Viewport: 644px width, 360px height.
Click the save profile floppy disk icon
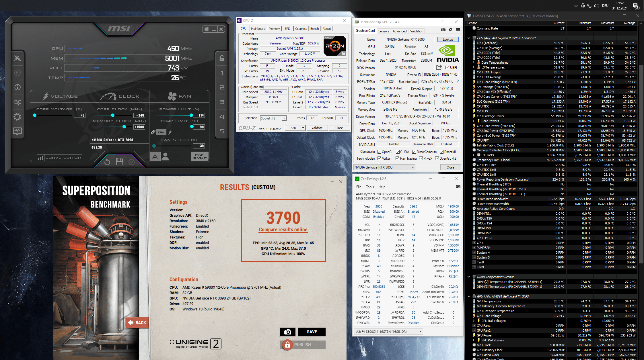[120, 162]
